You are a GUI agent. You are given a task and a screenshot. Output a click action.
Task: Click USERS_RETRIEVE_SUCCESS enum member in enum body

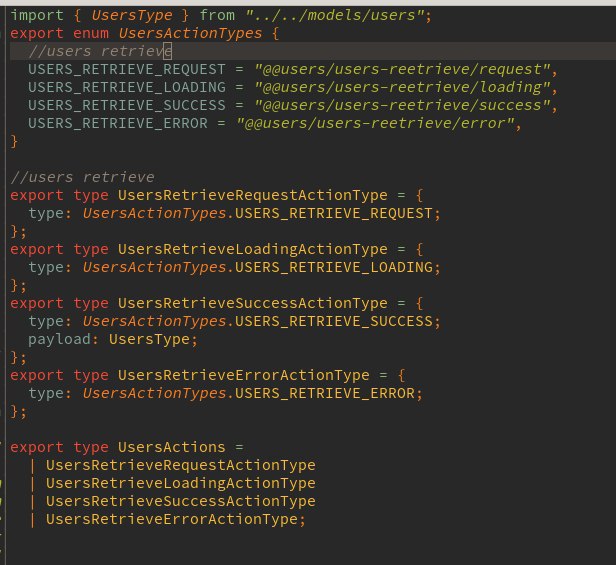coord(127,105)
